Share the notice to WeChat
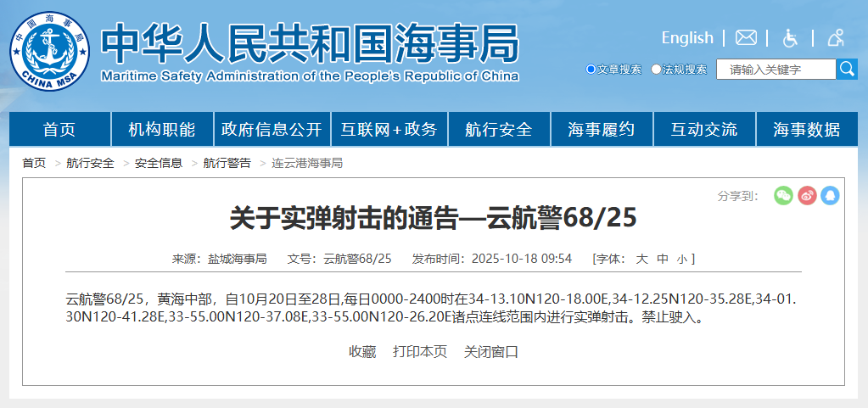 783,196
